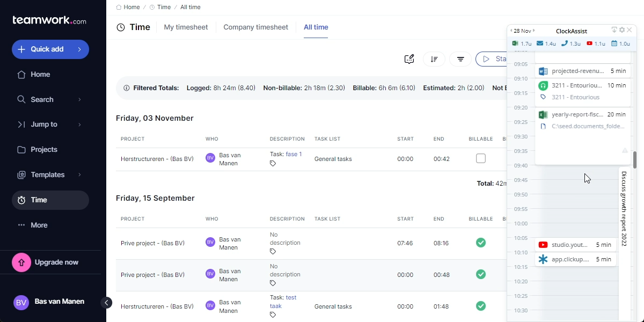This screenshot has width=644, height=322.
Task: Click the Templates icon in sidebar
Action: [x=21, y=175]
